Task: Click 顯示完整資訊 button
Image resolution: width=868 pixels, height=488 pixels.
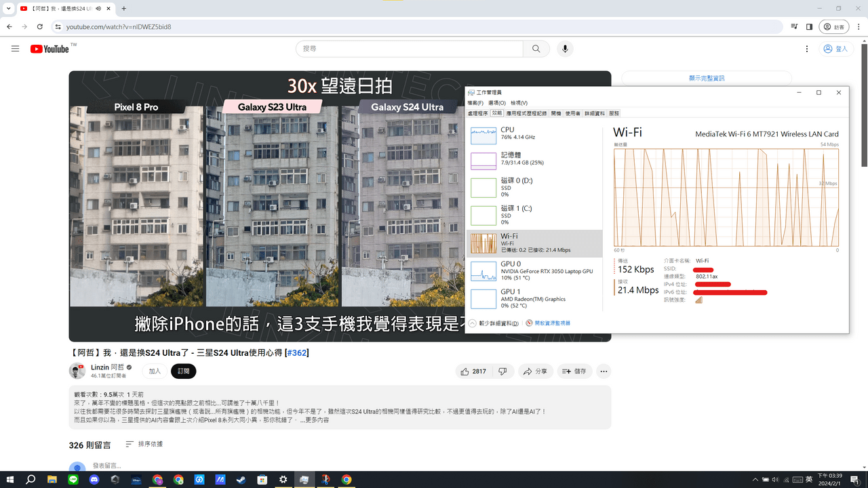Action: click(707, 78)
